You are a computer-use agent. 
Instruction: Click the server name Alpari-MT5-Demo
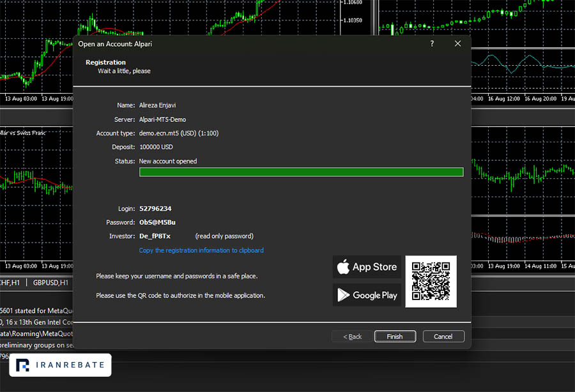tap(162, 119)
